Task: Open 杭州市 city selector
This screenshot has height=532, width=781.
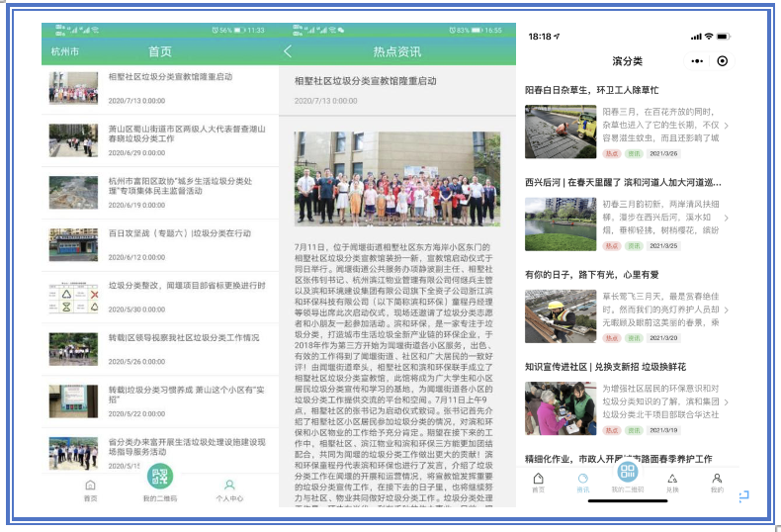Action: [x=65, y=51]
